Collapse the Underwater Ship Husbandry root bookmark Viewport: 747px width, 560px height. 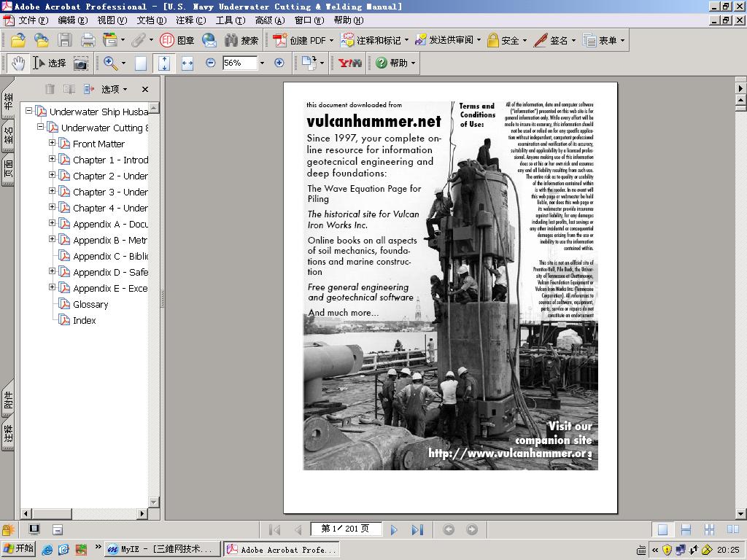(28, 111)
